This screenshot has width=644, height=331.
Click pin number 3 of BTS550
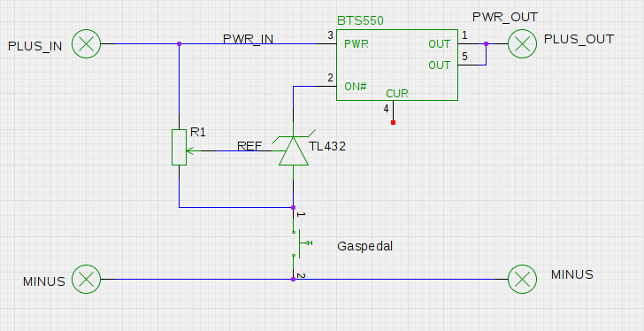331,35
